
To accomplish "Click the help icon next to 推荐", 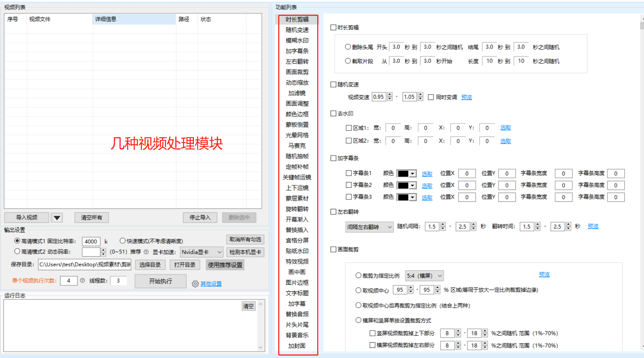I will pos(146,252).
